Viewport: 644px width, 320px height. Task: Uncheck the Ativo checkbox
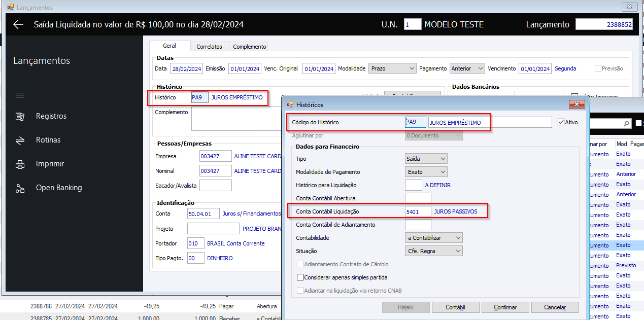[561, 122]
